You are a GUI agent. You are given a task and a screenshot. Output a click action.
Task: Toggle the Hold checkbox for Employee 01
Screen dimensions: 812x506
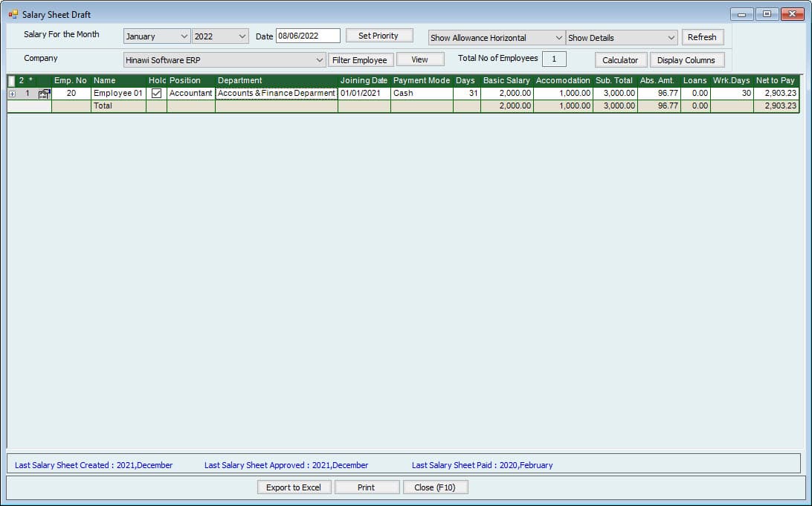coord(156,94)
